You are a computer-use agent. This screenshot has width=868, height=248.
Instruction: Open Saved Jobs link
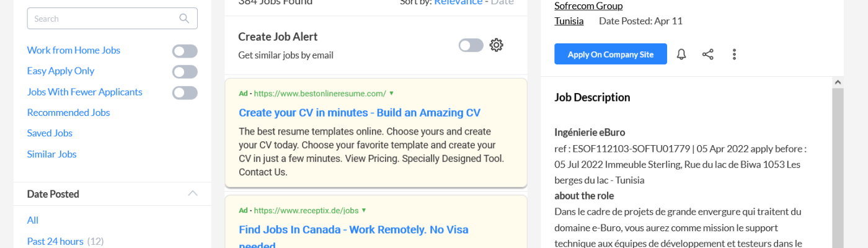tap(50, 133)
